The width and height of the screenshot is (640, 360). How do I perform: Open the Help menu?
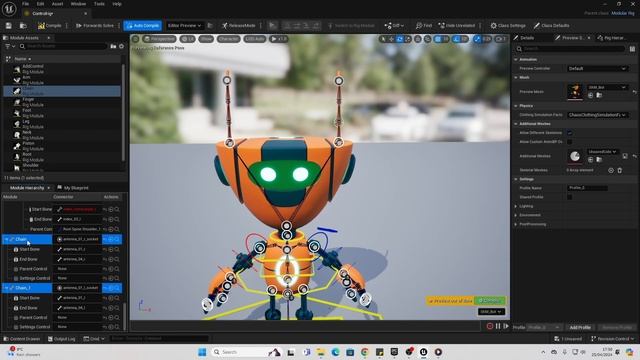point(117,4)
